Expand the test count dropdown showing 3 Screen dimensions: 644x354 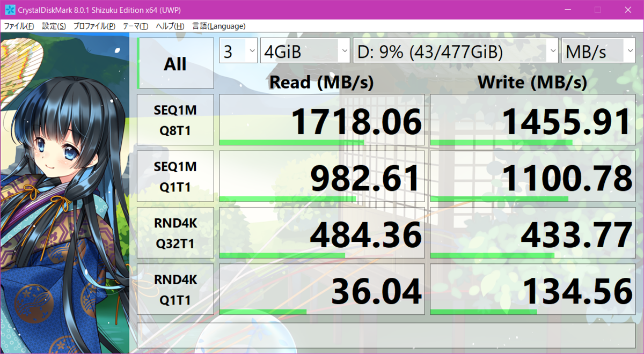pos(239,51)
